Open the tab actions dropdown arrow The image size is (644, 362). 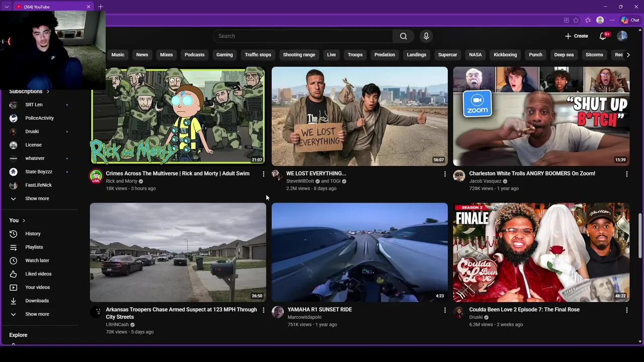(7, 7)
